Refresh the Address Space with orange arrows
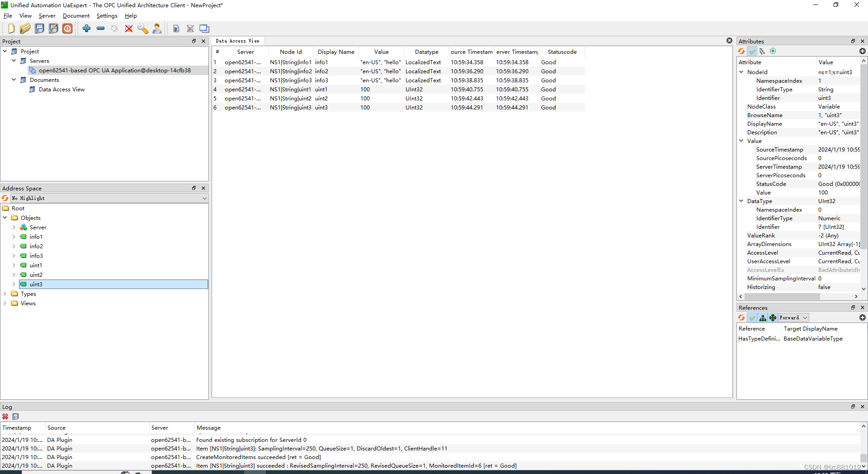The height and width of the screenshot is (474, 868). click(5, 198)
